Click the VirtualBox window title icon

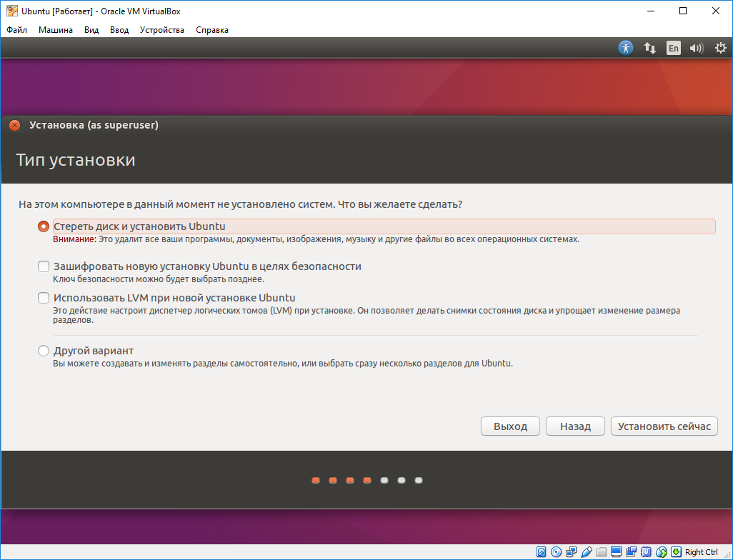click(x=11, y=11)
